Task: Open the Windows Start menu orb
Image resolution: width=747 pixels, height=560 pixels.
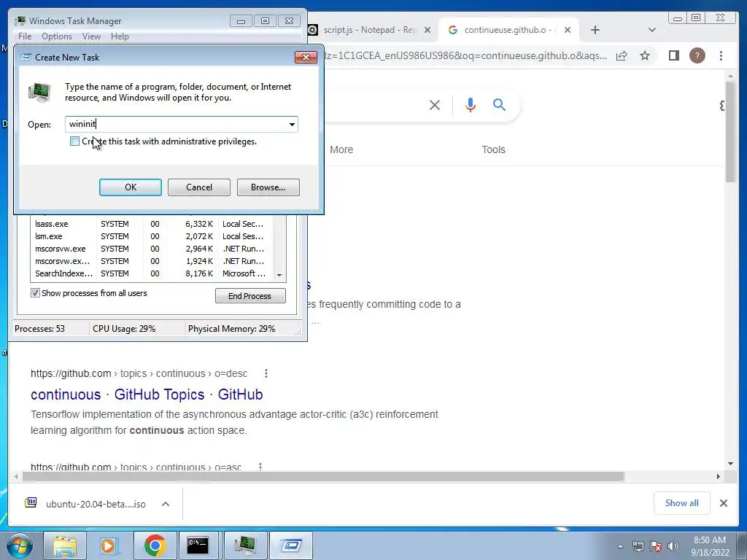Action: pos(20,545)
